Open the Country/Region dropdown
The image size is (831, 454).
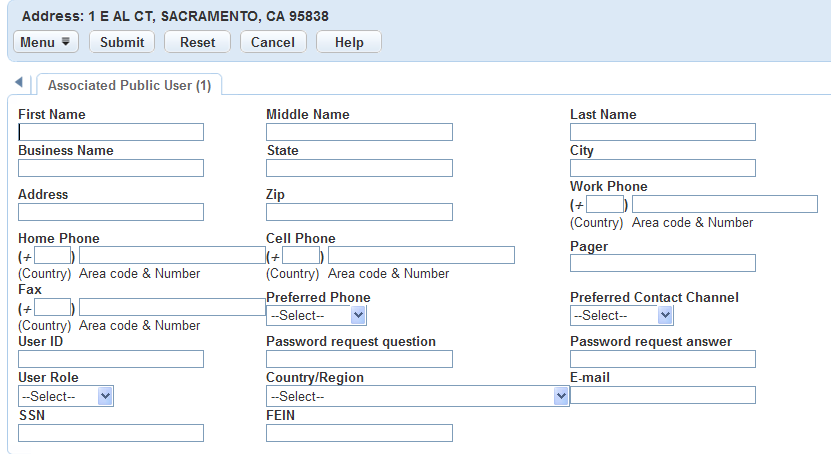[417, 396]
